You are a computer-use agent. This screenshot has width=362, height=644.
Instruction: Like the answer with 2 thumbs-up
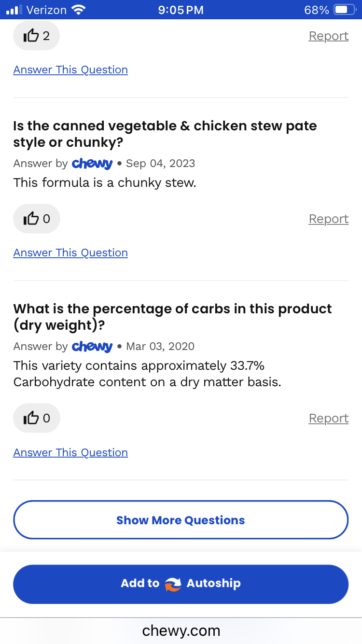pyautogui.click(x=36, y=36)
